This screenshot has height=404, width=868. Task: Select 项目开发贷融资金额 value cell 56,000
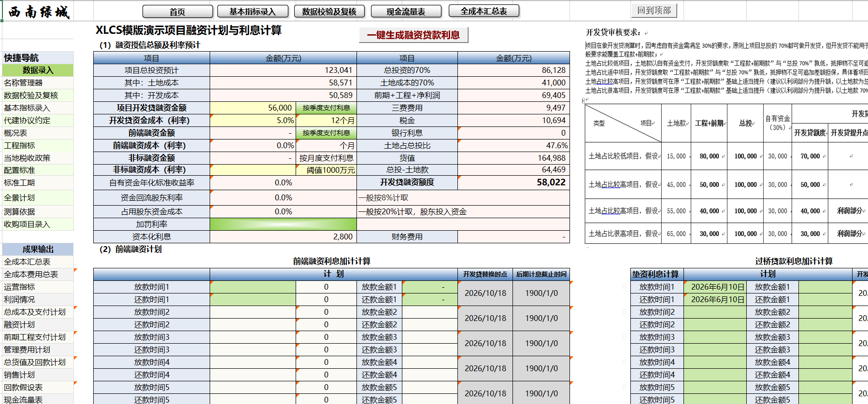tap(253, 108)
